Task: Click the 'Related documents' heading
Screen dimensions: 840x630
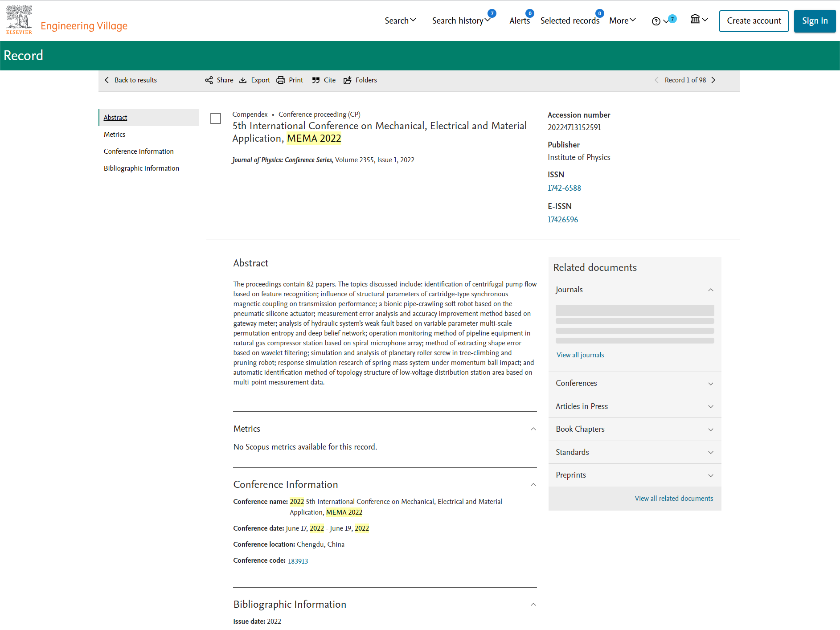Action: [595, 267]
